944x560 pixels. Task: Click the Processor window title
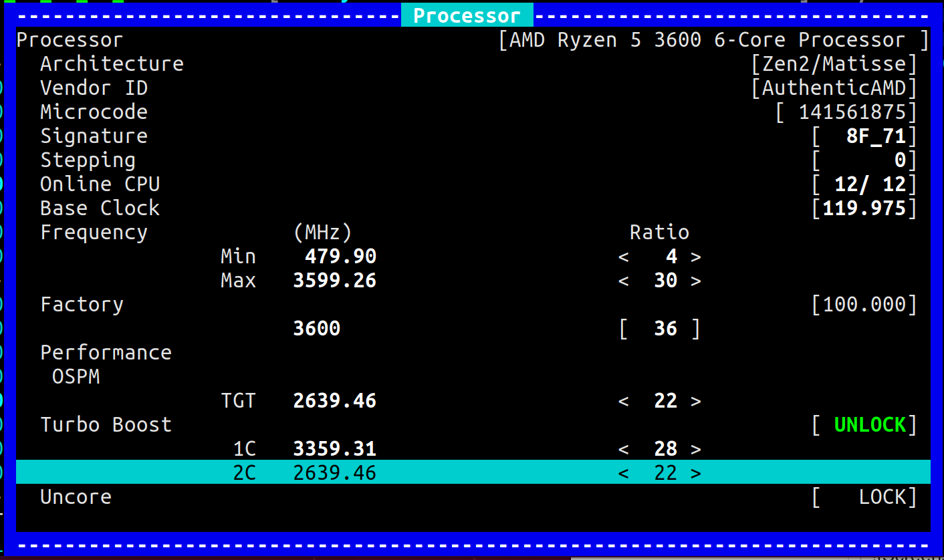(x=467, y=15)
